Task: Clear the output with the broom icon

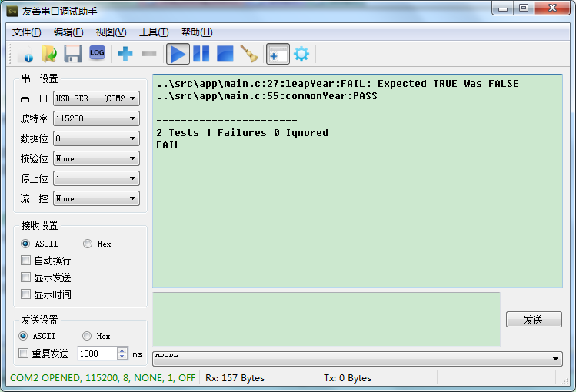Action: (x=248, y=54)
